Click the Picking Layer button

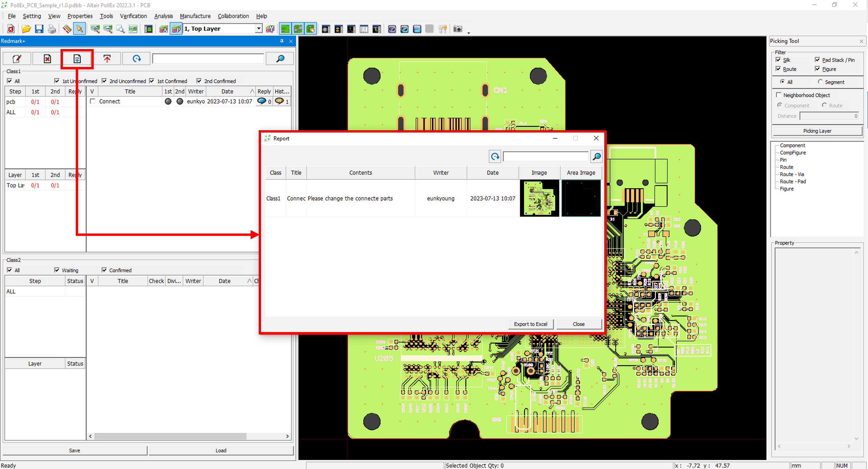[817, 131]
